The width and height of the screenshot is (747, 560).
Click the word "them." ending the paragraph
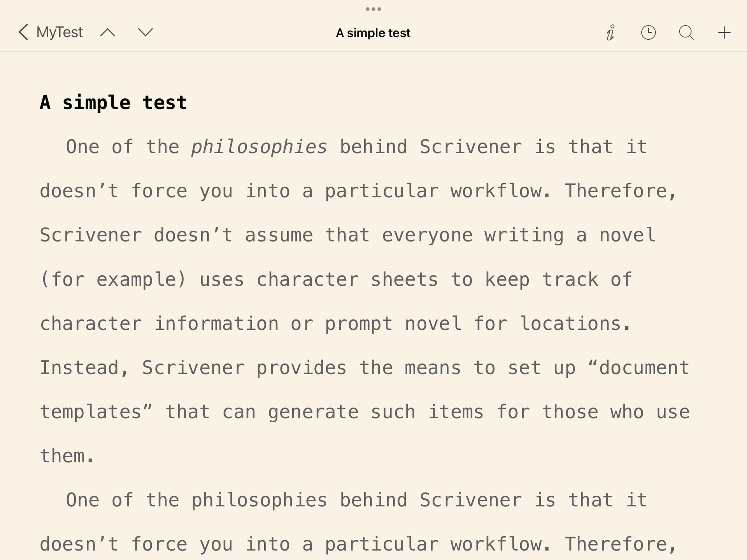click(x=67, y=456)
